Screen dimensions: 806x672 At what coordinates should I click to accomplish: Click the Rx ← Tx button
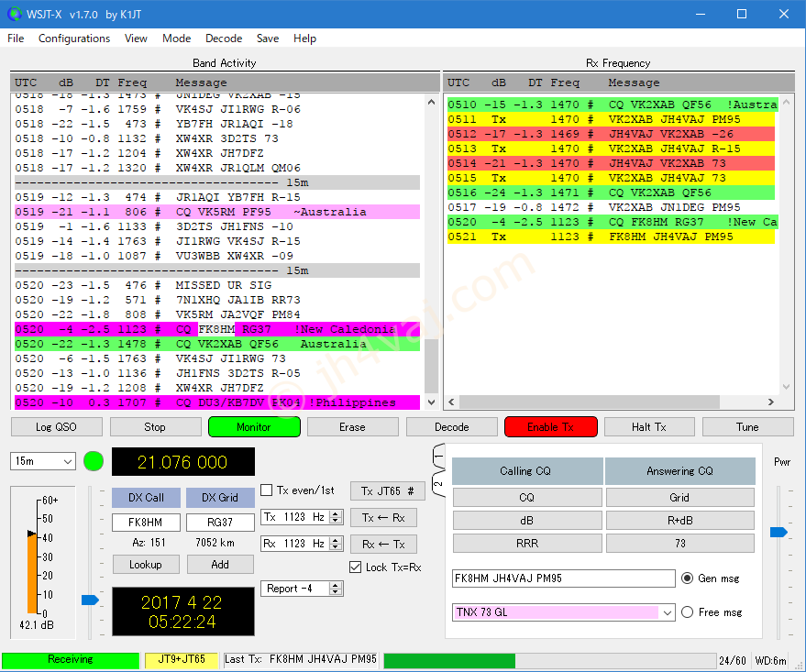pos(383,544)
